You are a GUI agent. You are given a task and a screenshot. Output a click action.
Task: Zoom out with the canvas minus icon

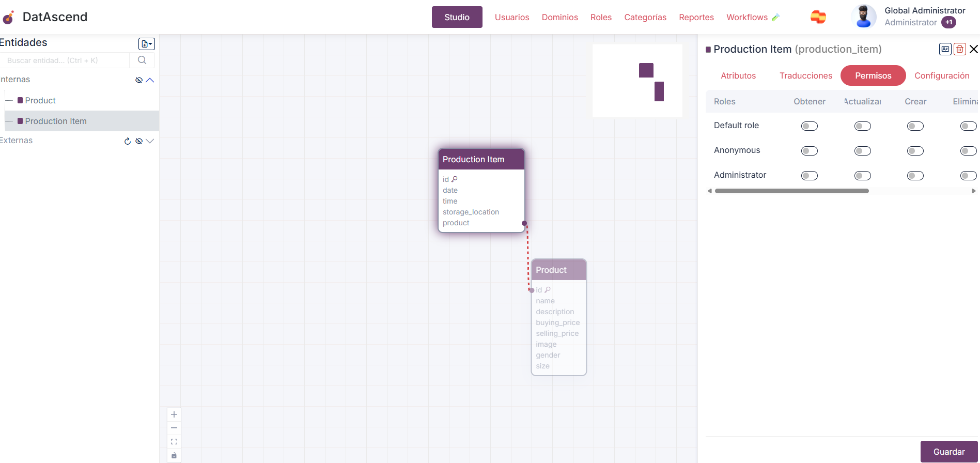pos(174,428)
